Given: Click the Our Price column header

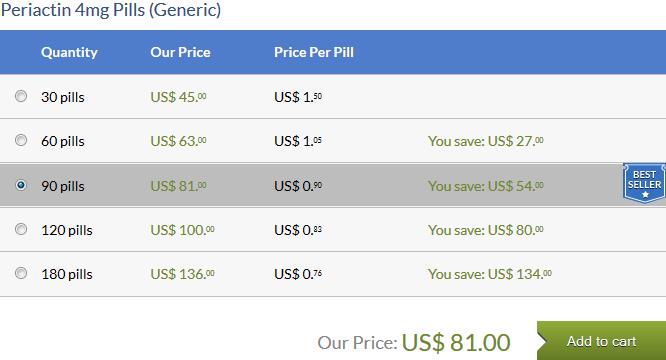Looking at the screenshot, I should [x=180, y=52].
